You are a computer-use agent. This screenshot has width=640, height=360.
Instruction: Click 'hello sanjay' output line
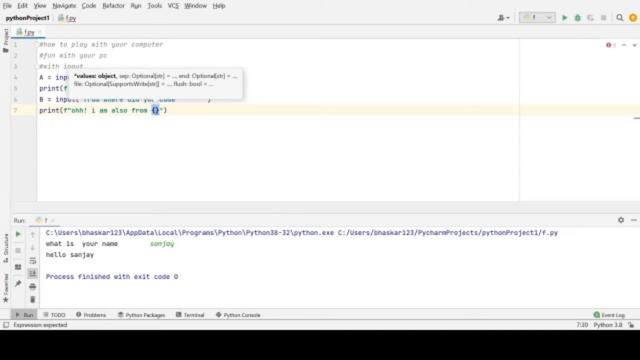70,255
